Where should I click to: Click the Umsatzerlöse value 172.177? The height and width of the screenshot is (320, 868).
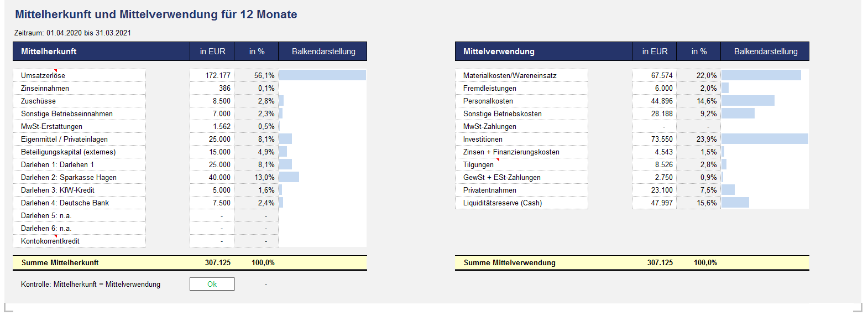[x=218, y=75]
